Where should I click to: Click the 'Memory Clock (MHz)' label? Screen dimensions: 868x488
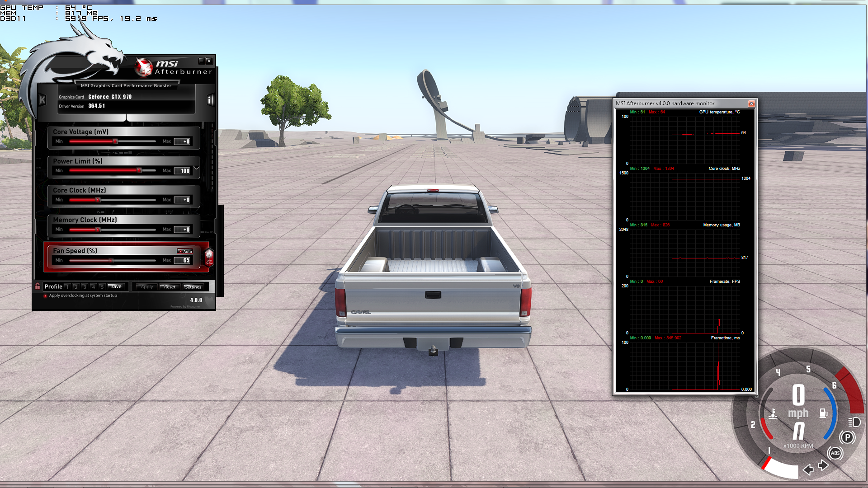pyautogui.click(x=85, y=220)
